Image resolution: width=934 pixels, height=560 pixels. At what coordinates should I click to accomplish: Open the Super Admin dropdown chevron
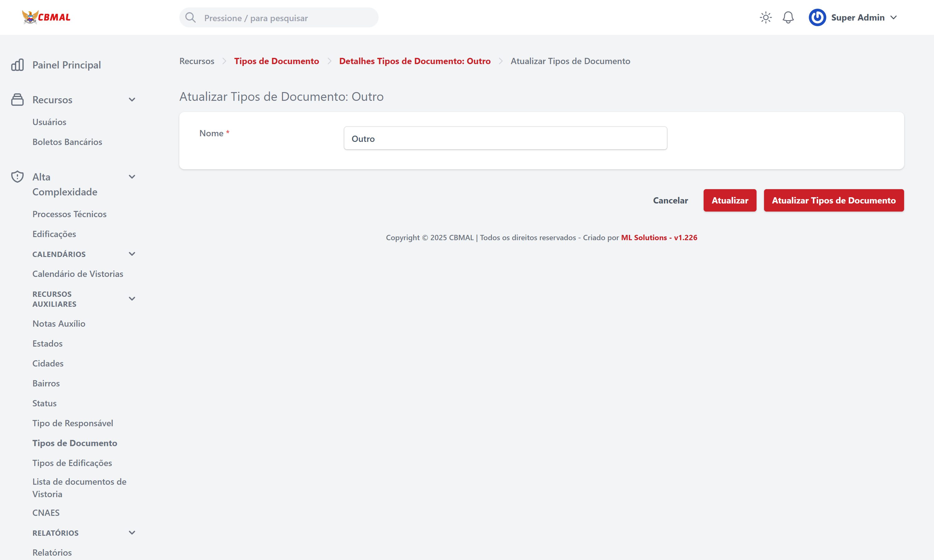894,18
